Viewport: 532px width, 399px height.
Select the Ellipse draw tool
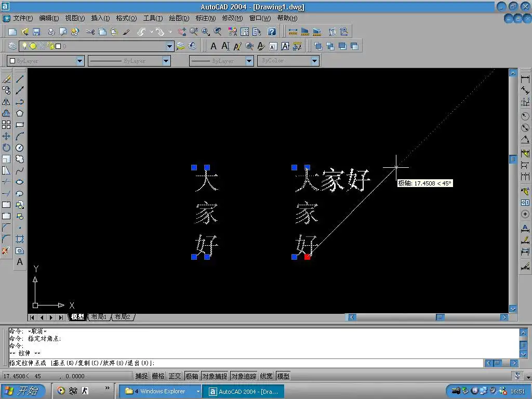click(x=20, y=182)
